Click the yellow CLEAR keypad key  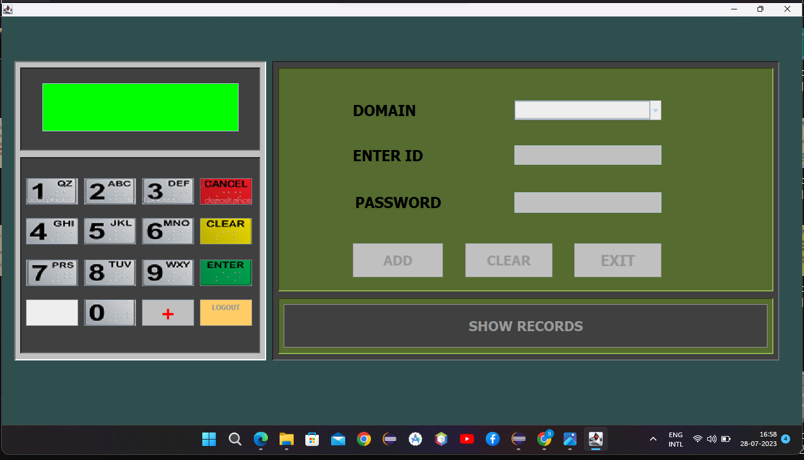[226, 231]
